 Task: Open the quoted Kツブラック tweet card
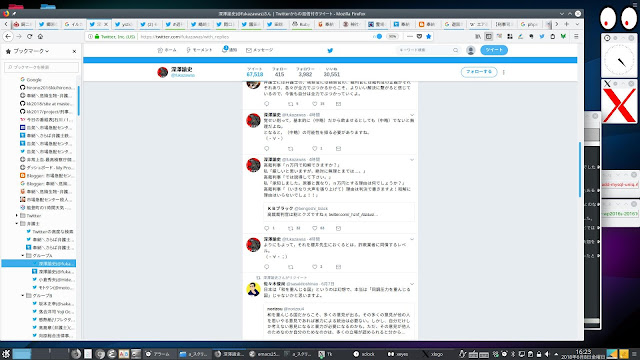(x=338, y=212)
